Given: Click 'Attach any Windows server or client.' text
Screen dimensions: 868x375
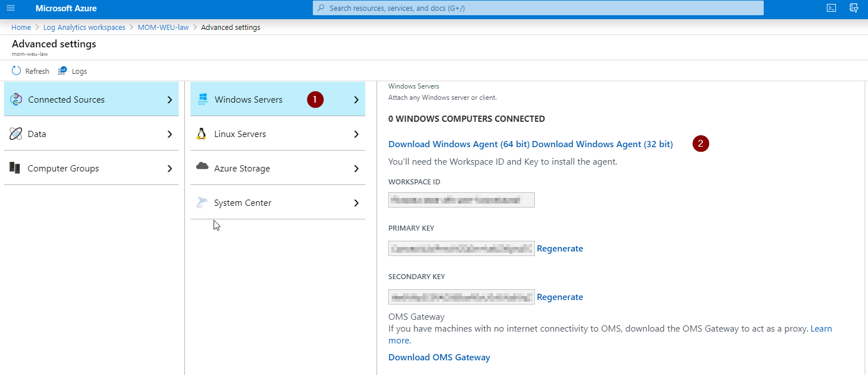Looking at the screenshot, I should [x=442, y=98].
